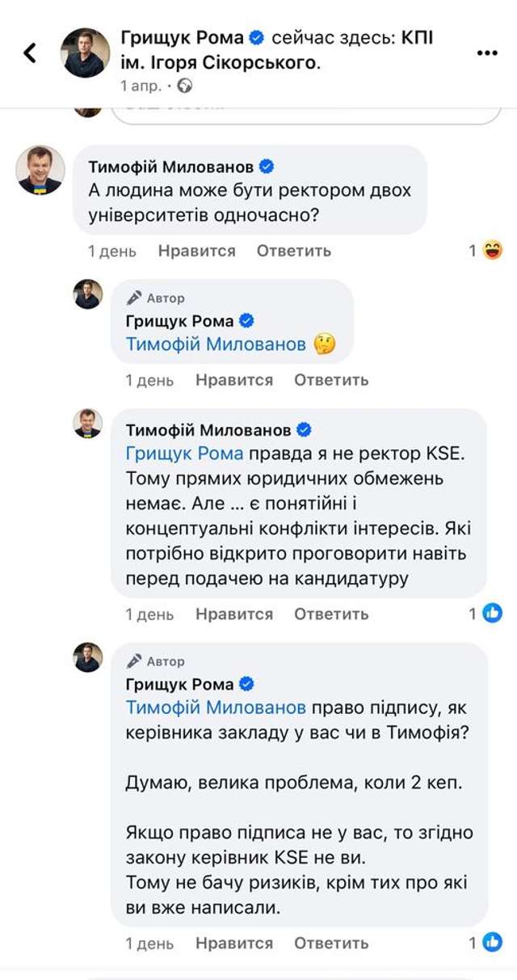Like the reply about conflicts of interest

coord(234,614)
